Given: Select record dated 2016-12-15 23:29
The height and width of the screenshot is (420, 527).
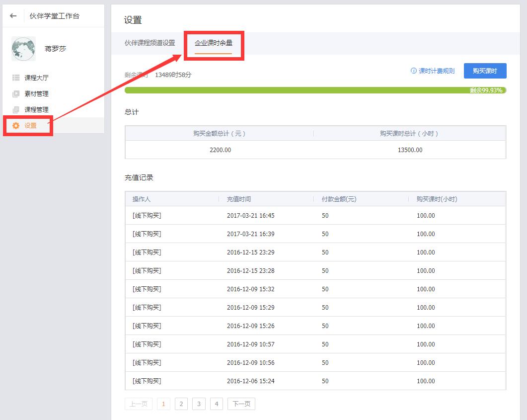Looking at the screenshot, I should (x=315, y=252).
